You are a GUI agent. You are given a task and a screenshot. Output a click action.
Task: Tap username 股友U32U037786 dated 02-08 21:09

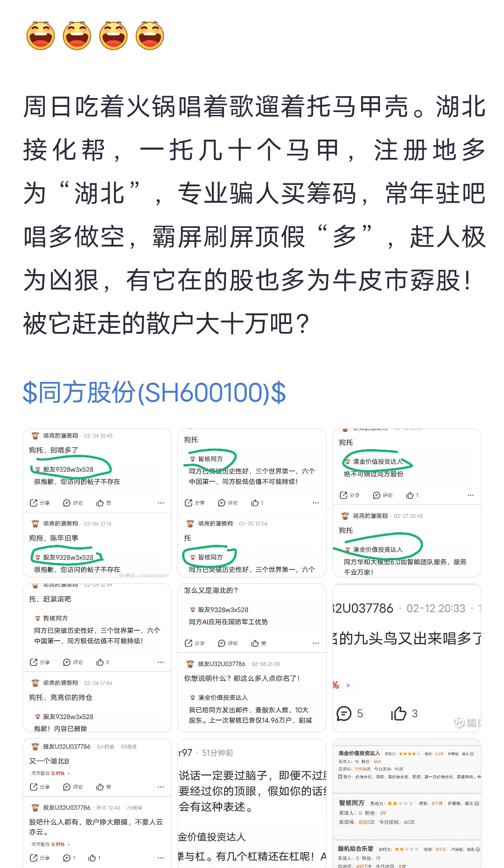point(222,664)
